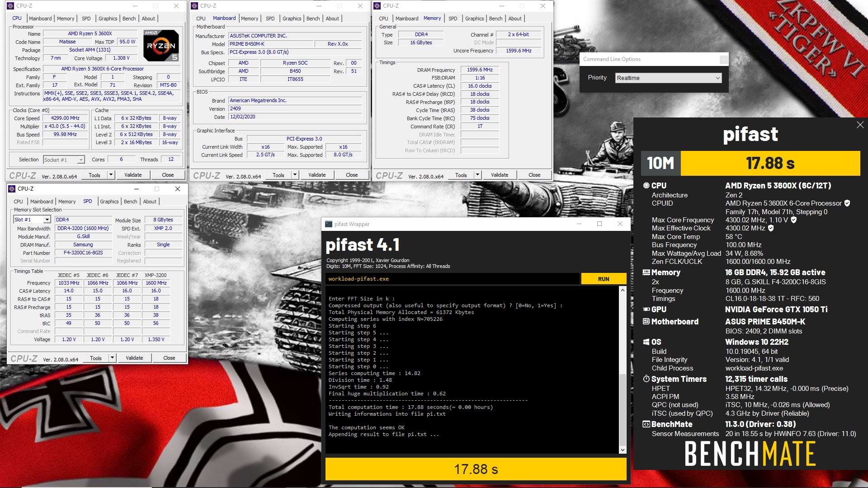This screenshot has height=488, width=868.
Task: Click the yellow 17.88 s result bar in pifast
Action: coord(476,469)
